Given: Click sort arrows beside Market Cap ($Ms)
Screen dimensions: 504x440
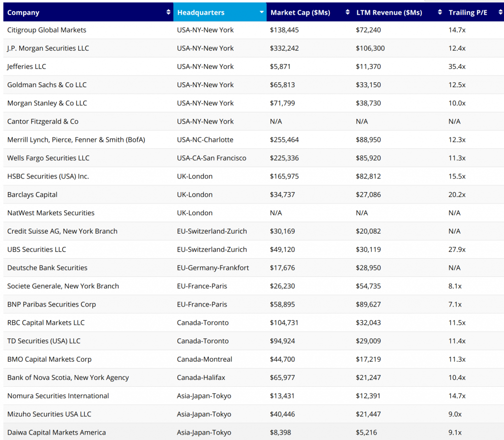Looking at the screenshot, I should click(347, 12).
